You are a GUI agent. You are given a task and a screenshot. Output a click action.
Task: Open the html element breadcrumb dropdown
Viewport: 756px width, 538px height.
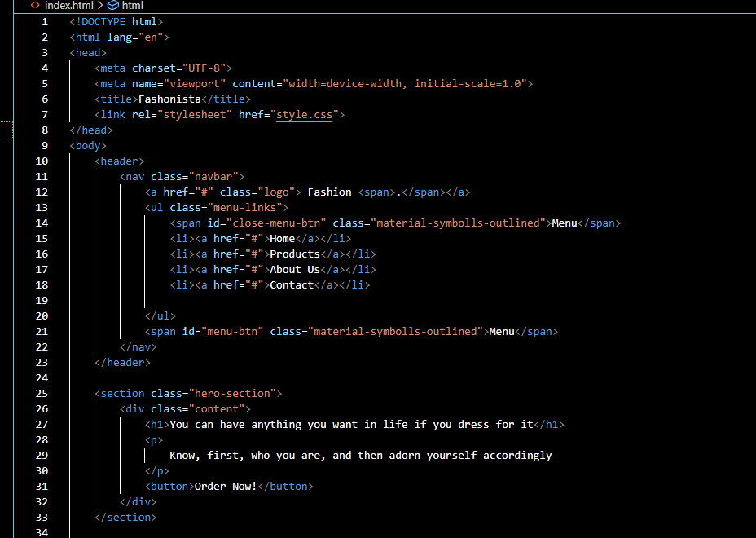(132, 6)
